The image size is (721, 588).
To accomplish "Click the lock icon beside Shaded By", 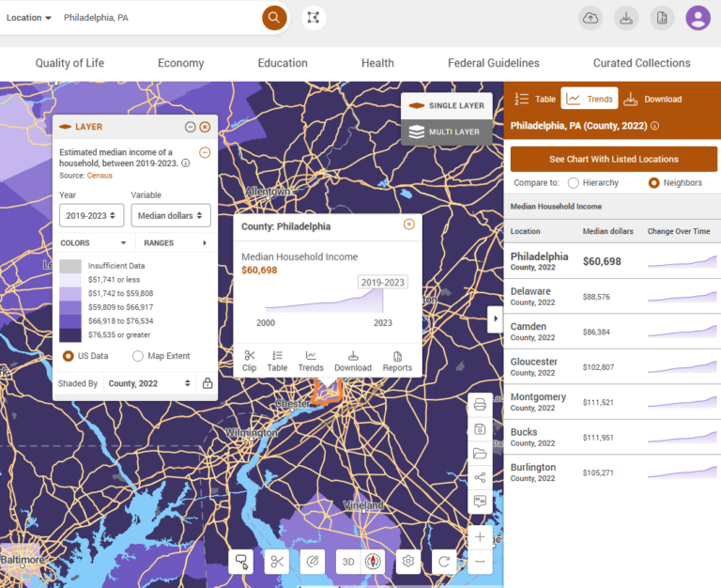I will (x=207, y=383).
